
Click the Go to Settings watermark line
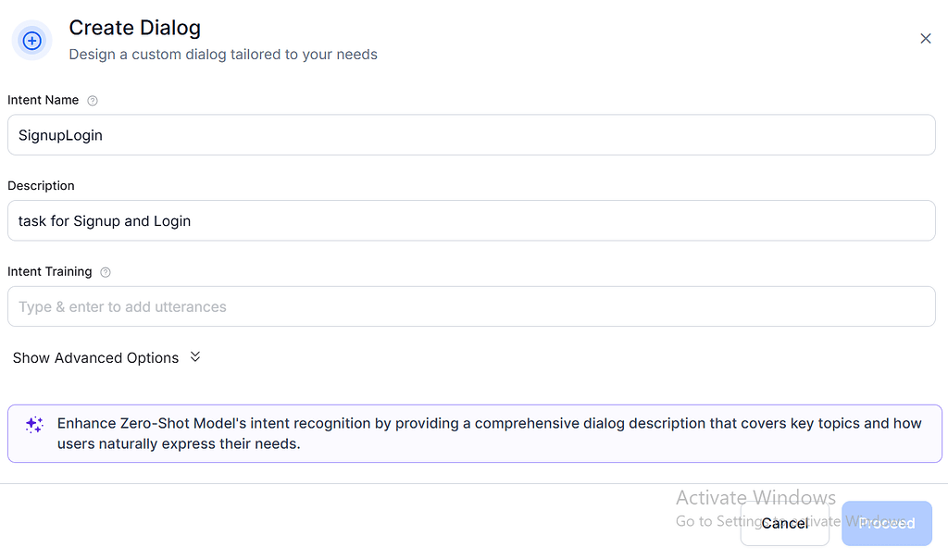coord(708,521)
